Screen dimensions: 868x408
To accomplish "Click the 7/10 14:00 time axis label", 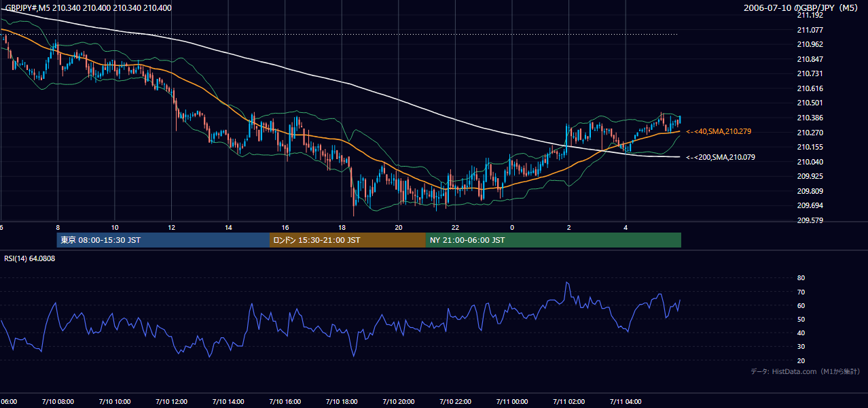I will [x=228, y=401].
